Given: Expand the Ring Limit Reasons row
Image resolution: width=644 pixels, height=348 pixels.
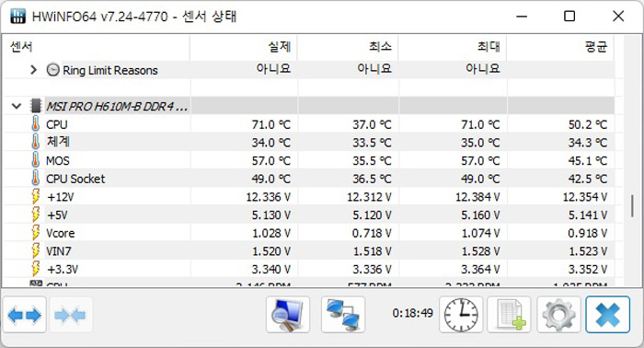Looking at the screenshot, I should 34,70.
